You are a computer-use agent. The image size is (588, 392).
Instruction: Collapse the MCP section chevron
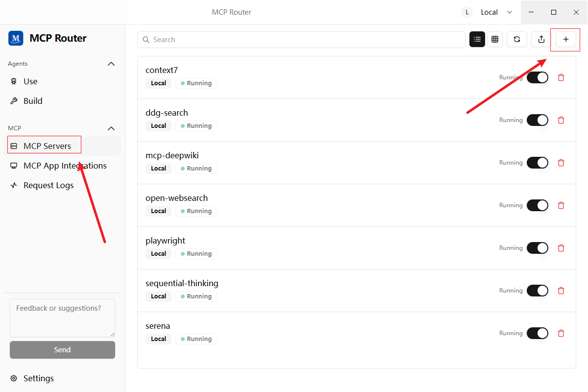(x=111, y=128)
